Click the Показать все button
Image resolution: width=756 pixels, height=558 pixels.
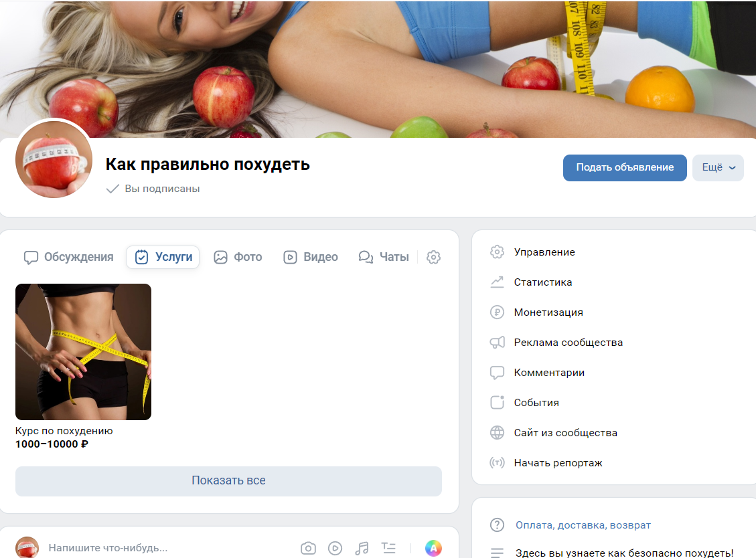pyautogui.click(x=228, y=480)
